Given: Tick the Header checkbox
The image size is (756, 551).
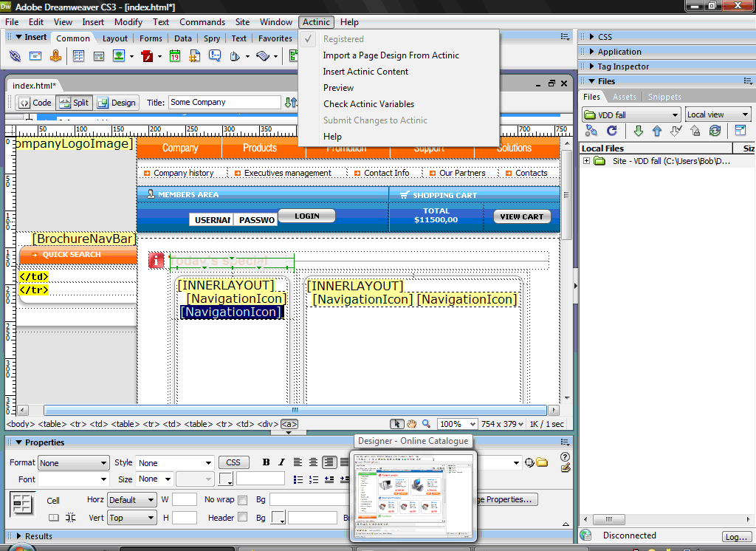Looking at the screenshot, I should [x=243, y=518].
